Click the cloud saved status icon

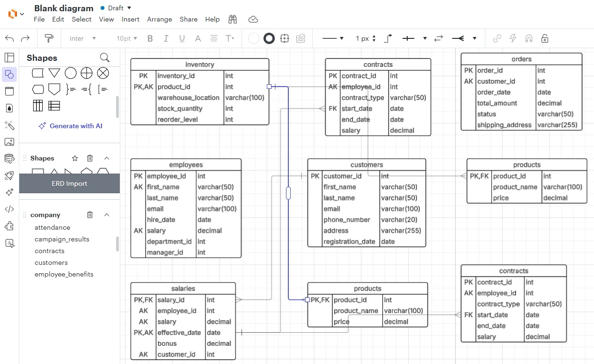[x=253, y=19]
